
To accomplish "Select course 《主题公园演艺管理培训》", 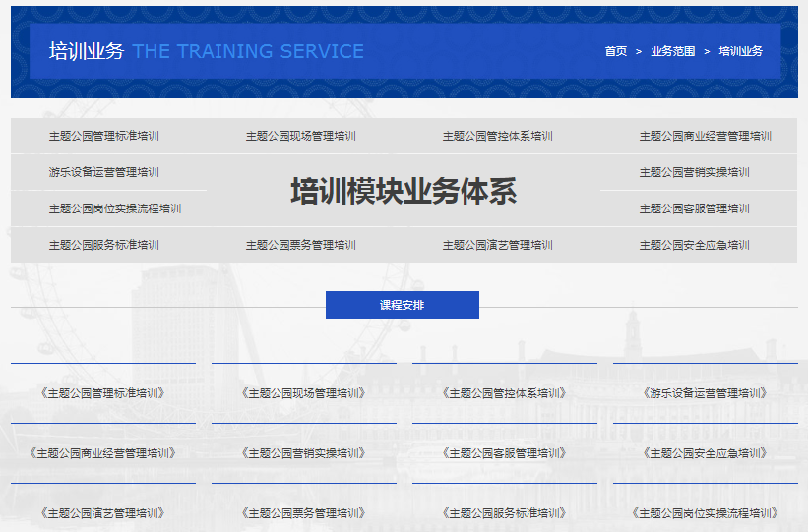I will tap(103, 513).
